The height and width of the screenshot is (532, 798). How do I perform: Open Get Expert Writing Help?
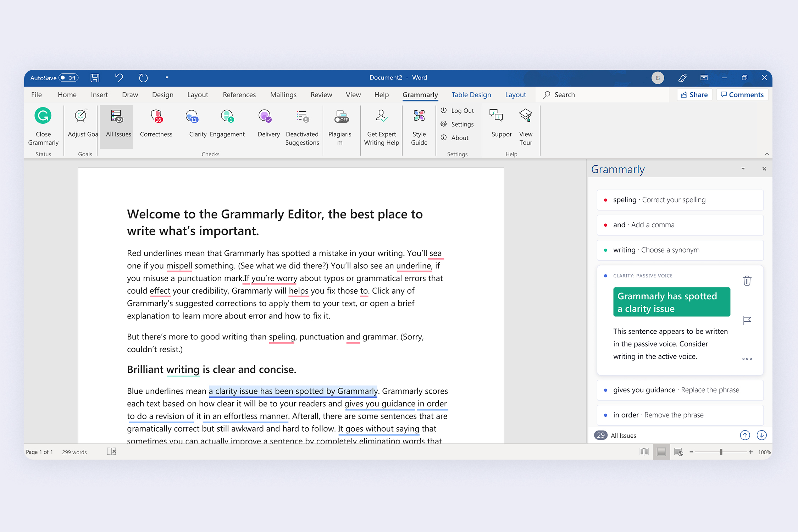(x=382, y=127)
